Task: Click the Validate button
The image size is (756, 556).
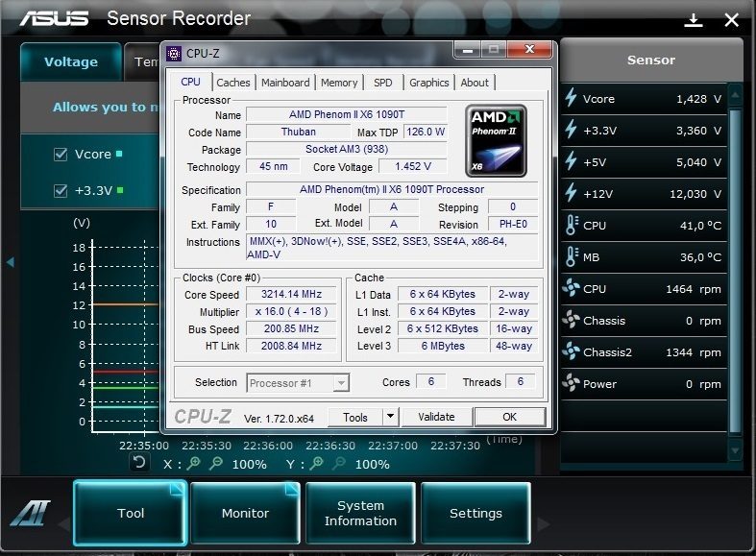Action: pos(436,417)
